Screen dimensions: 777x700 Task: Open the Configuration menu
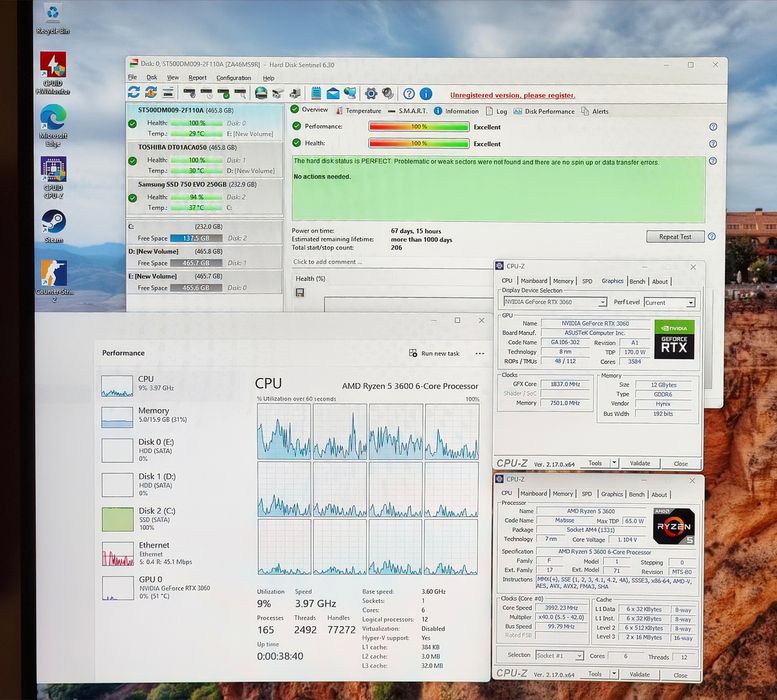click(x=233, y=78)
